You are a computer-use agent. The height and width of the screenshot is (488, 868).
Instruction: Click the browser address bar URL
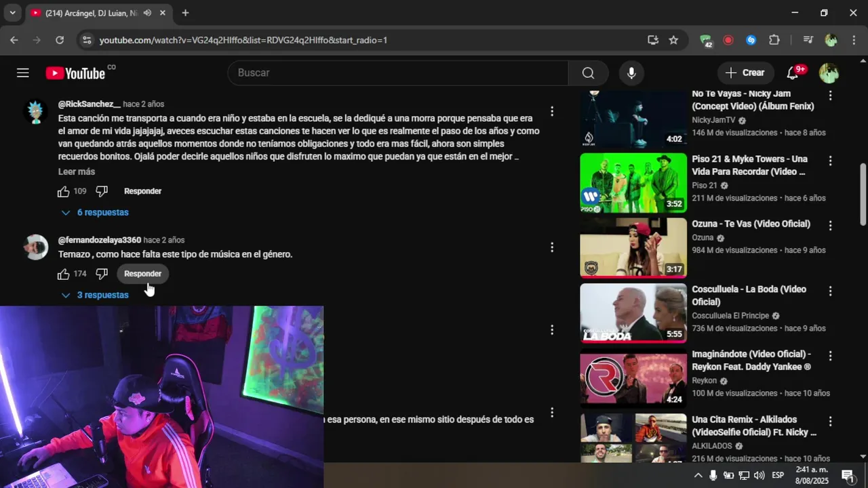coord(243,40)
